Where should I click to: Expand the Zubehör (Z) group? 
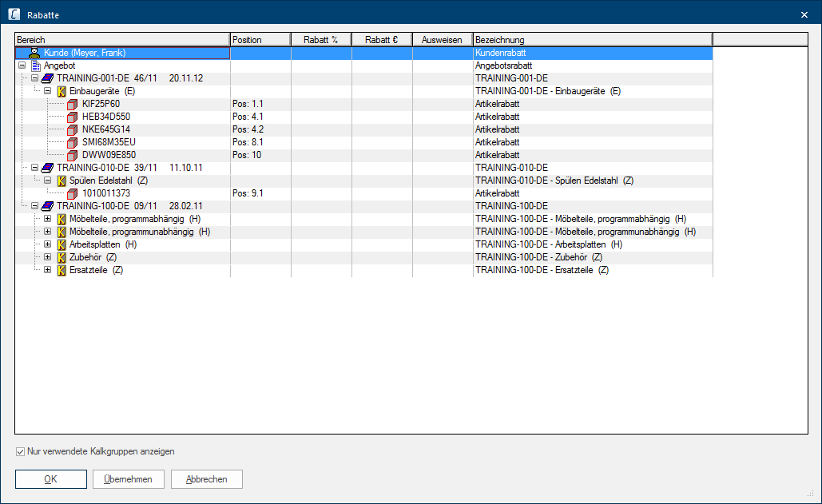coord(47,257)
